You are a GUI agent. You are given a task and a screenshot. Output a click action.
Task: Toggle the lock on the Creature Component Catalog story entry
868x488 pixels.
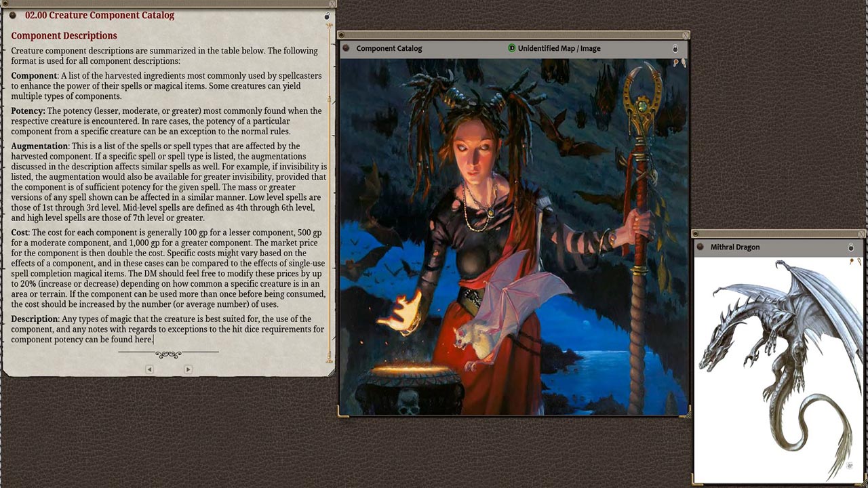coord(327,16)
